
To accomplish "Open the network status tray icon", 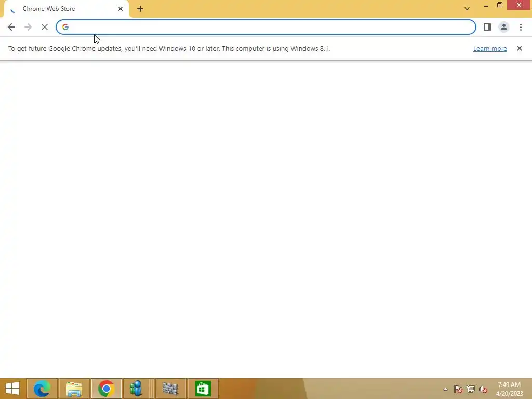I will click(x=471, y=389).
